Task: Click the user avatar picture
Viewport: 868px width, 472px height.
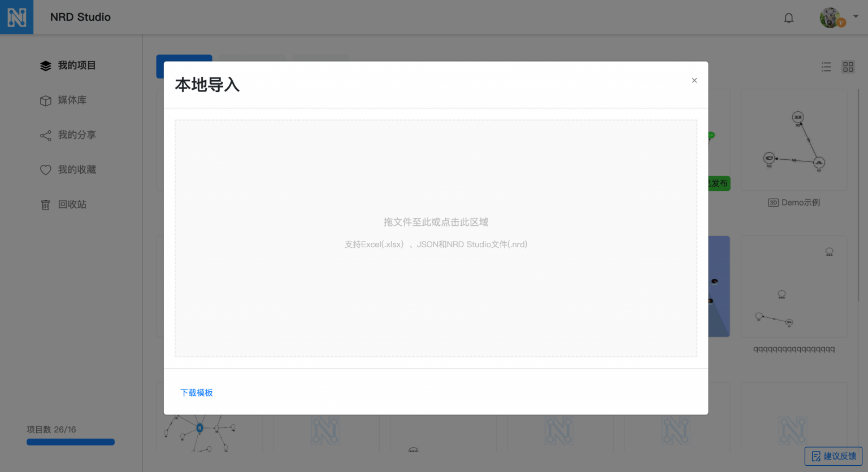Action: point(831,18)
